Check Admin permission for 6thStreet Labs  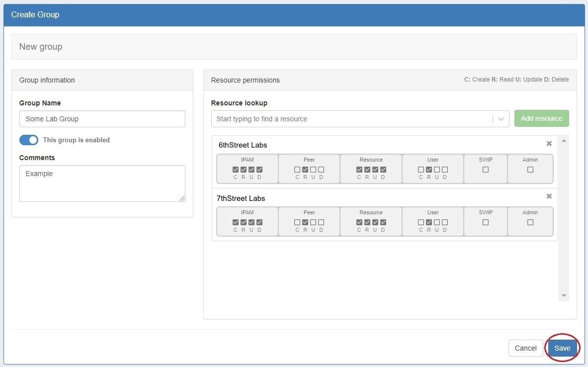(530, 170)
